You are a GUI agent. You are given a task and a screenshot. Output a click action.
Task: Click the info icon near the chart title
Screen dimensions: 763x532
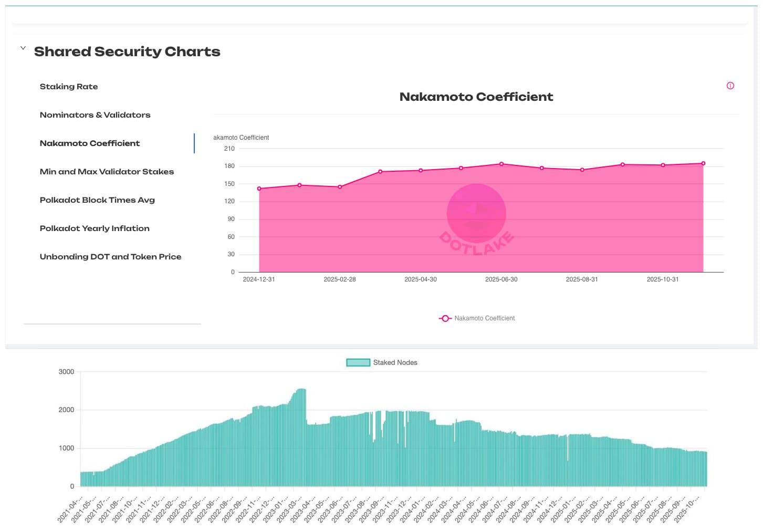pyautogui.click(x=730, y=86)
